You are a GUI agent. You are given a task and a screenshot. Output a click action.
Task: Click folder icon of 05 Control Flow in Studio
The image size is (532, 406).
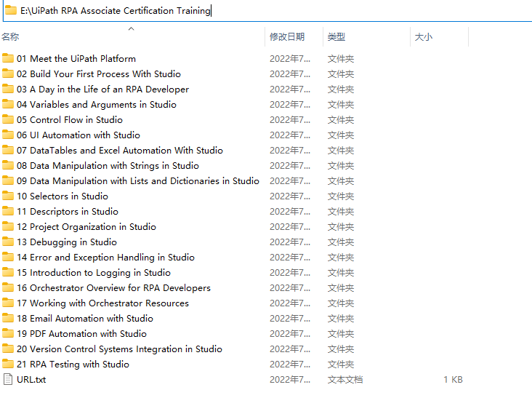[8, 119]
